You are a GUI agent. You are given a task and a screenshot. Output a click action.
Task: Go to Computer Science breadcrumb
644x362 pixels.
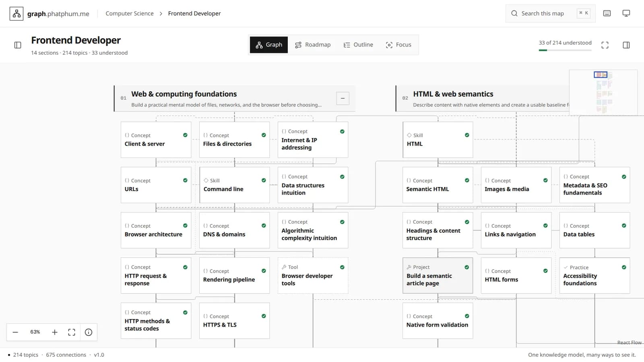(130, 13)
